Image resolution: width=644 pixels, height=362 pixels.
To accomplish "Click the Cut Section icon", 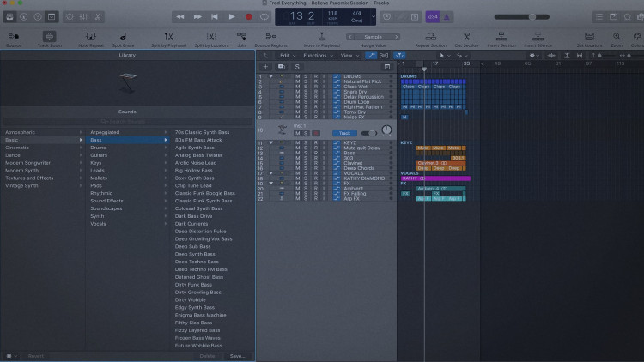I will pyautogui.click(x=466, y=39).
